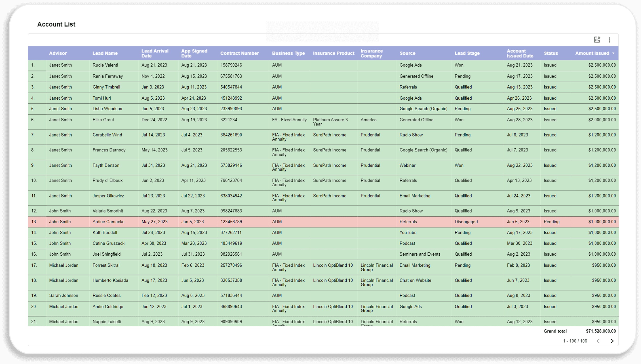Click the Pending status in row 13

552,222
